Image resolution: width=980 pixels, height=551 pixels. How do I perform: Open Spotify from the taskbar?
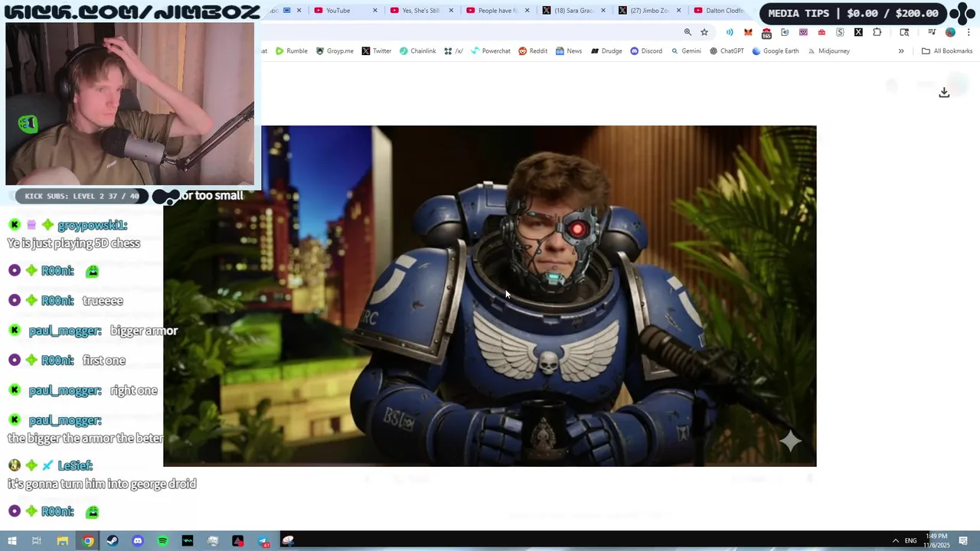pyautogui.click(x=162, y=541)
